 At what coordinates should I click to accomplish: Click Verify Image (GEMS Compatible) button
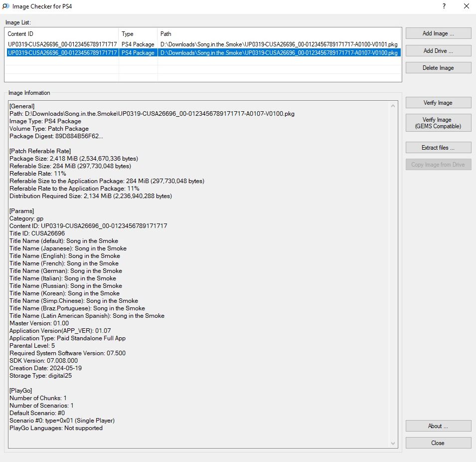tap(438, 123)
